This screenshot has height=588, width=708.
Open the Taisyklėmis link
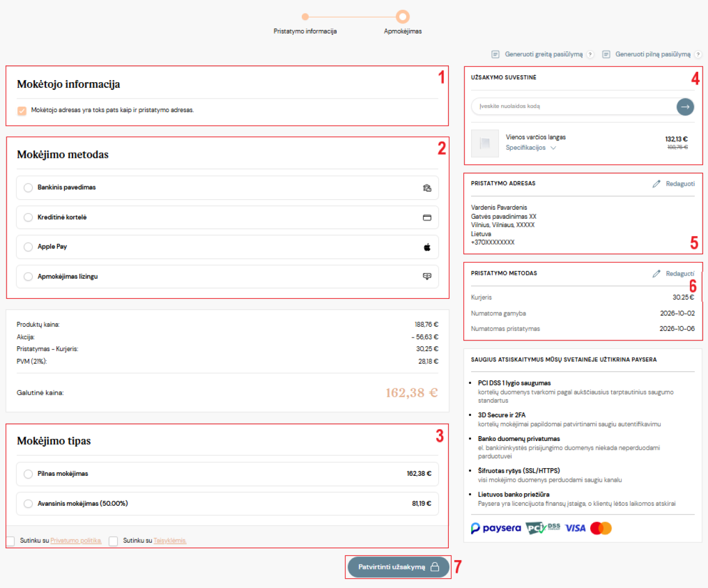[170, 541]
